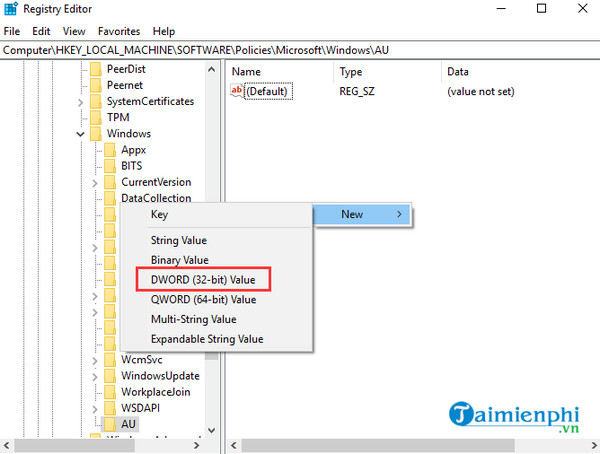Click the tree pane horizontal scrollbar thumb
This screenshot has width=600, height=454.
pos(75,445)
